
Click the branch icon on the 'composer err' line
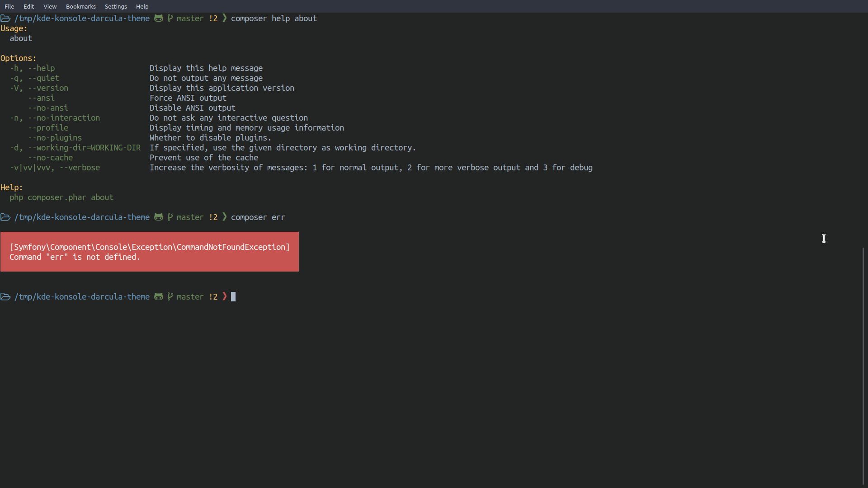pos(170,217)
